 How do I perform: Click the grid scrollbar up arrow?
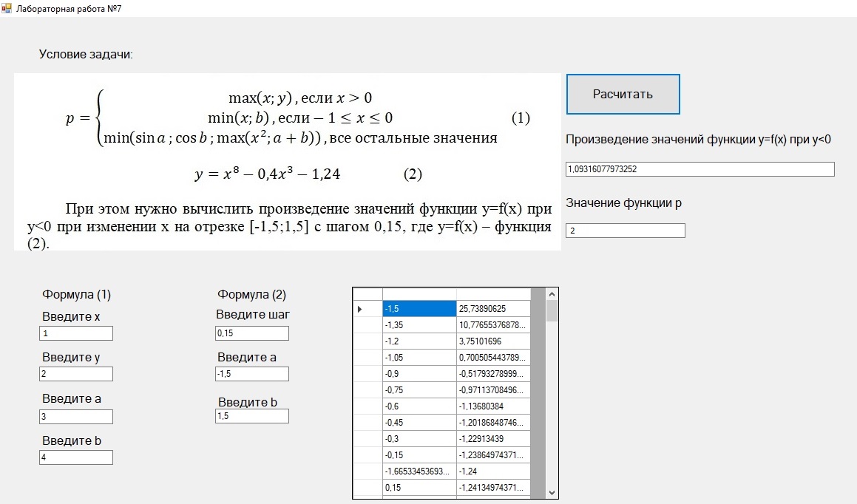click(x=552, y=294)
